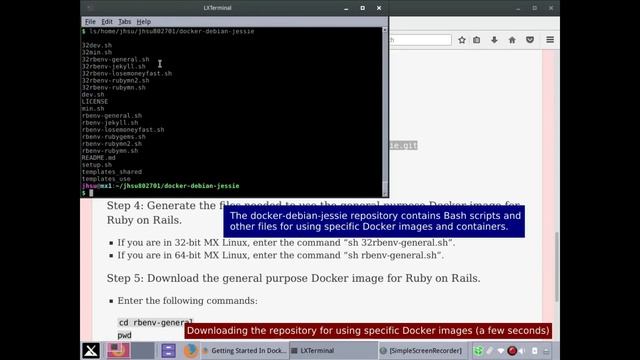Viewport: 640px width, 360px height.
Task: Minimize the Firefox window behind the terminal
Action: coord(518,8)
